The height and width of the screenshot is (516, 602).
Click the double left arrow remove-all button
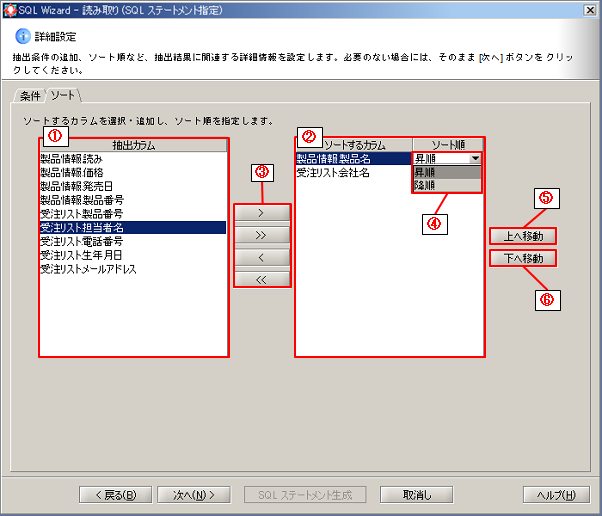[262, 278]
